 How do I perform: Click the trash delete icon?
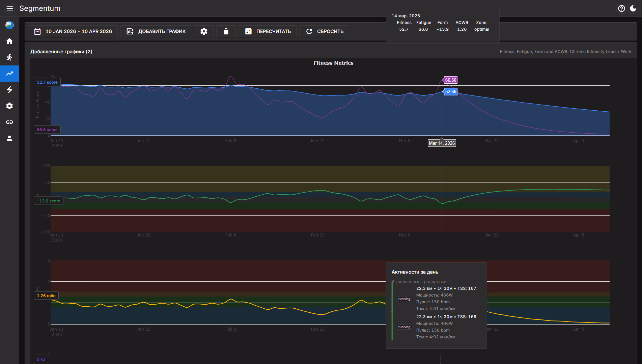tap(226, 31)
